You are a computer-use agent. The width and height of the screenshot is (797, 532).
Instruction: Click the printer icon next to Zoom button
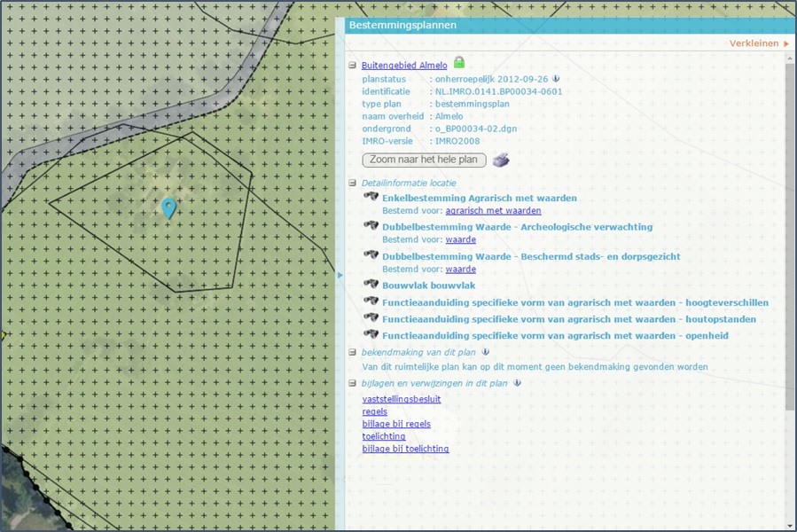click(x=501, y=160)
